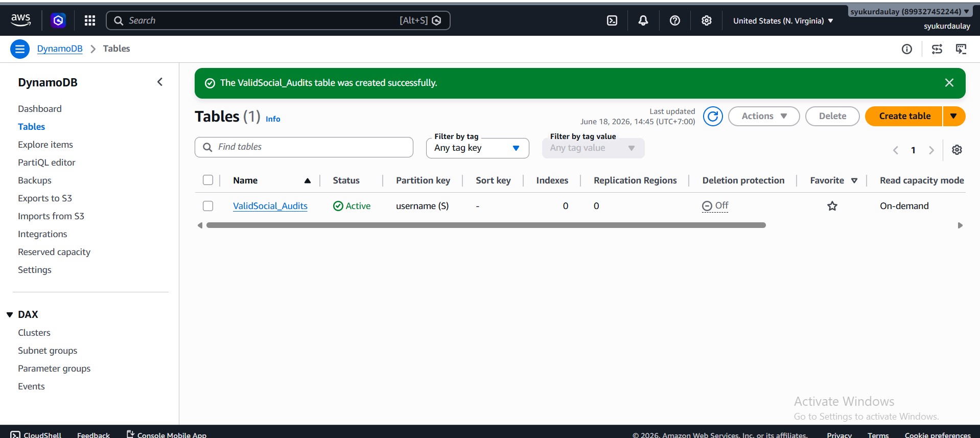The width and height of the screenshot is (980, 438).
Task: Open the Tables Info link
Action: [x=273, y=119]
